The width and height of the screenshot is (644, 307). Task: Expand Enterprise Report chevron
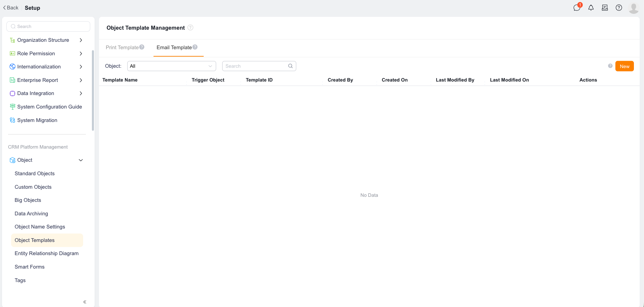pos(81,80)
